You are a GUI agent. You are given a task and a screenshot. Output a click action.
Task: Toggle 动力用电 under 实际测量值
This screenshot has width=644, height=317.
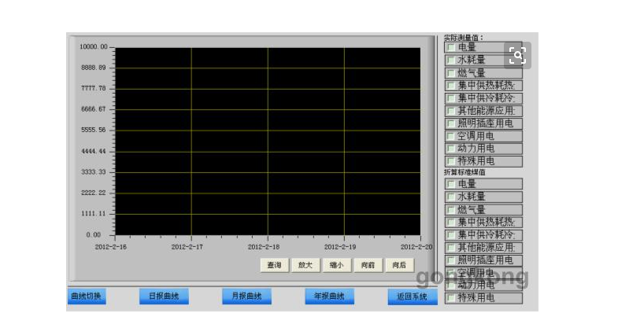pos(451,148)
